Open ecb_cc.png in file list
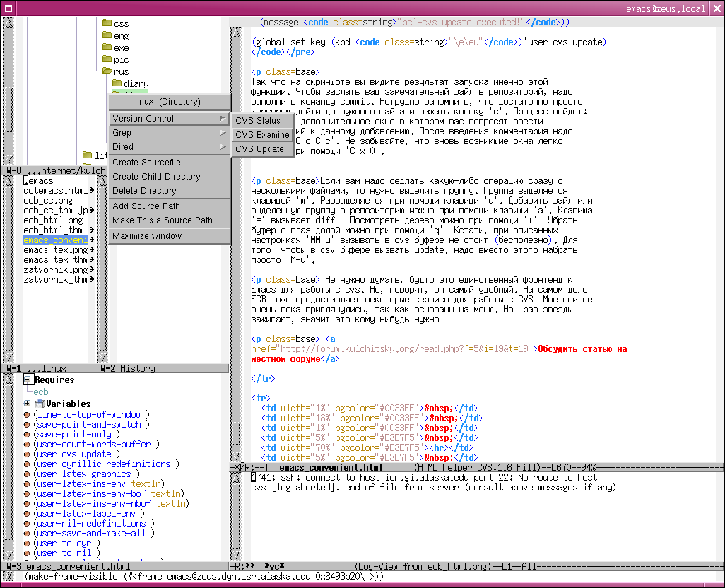 click(46, 201)
